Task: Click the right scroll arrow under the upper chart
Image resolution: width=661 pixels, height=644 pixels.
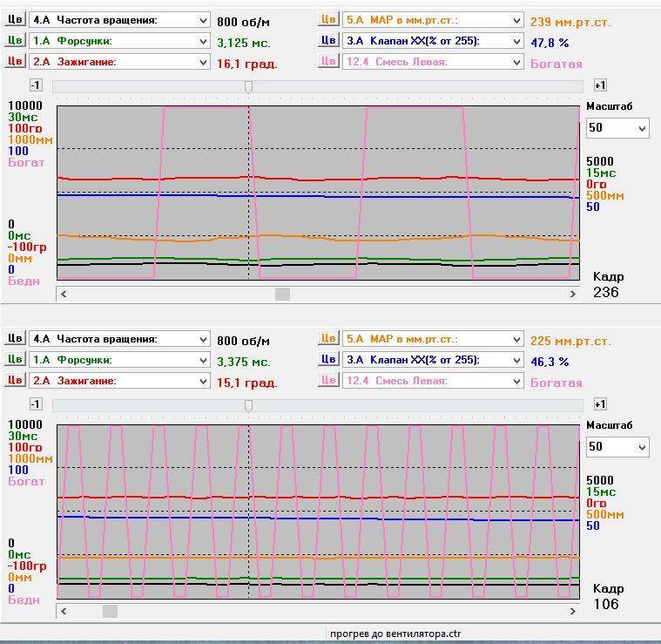Action: (572, 295)
